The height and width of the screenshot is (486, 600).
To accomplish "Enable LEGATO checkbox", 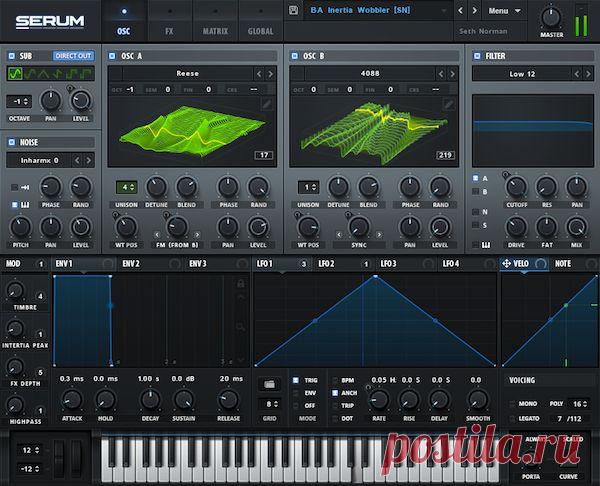I will click(512, 419).
